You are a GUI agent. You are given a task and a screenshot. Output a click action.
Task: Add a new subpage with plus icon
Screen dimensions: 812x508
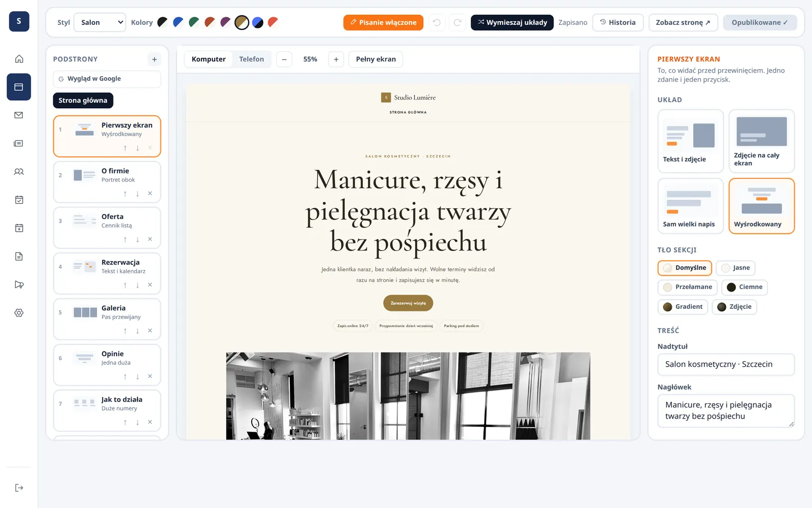tap(154, 59)
